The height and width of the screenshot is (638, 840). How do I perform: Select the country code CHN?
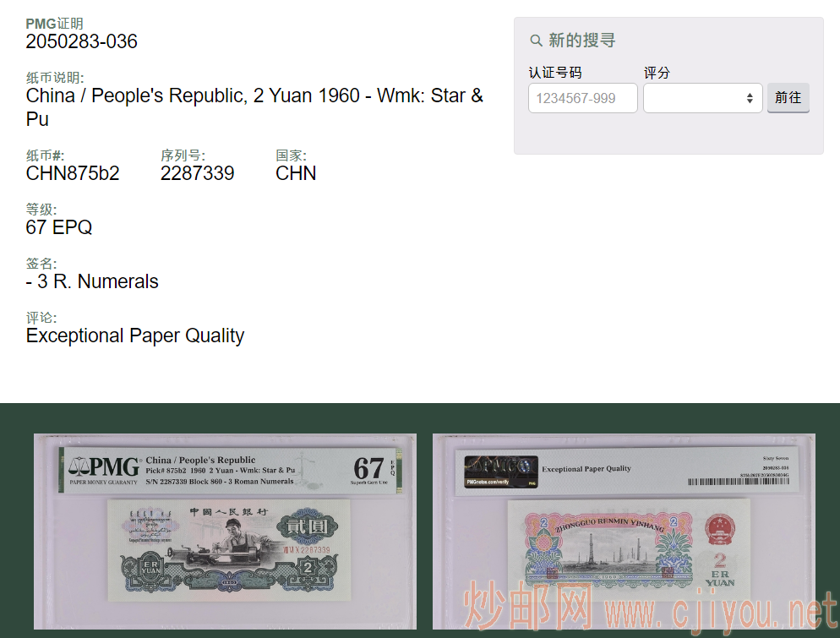(x=296, y=173)
